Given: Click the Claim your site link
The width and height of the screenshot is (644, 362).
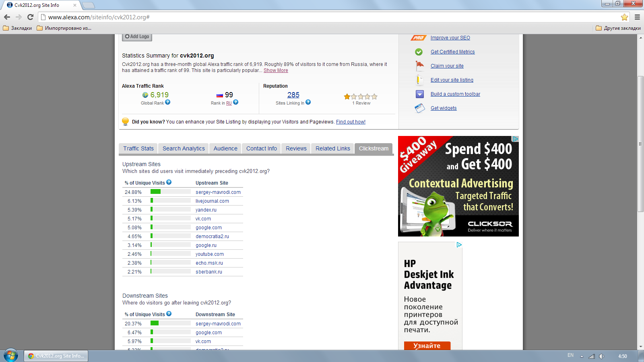Looking at the screenshot, I should (x=447, y=66).
